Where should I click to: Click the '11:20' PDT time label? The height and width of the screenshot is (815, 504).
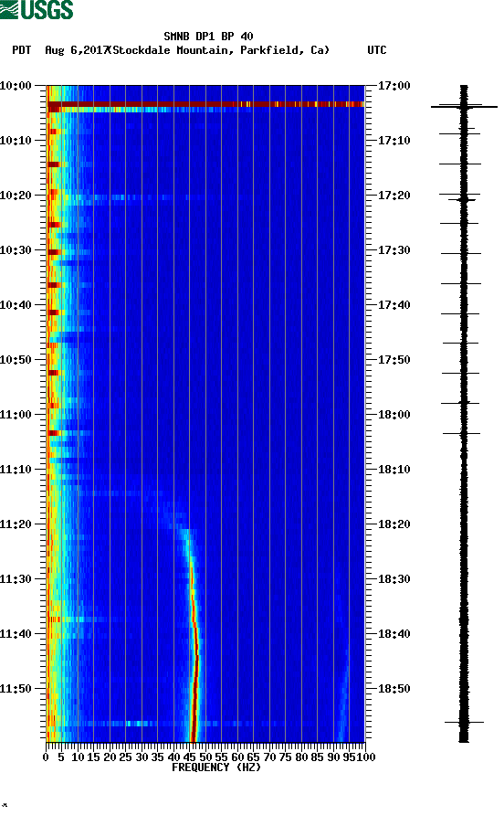[16, 524]
